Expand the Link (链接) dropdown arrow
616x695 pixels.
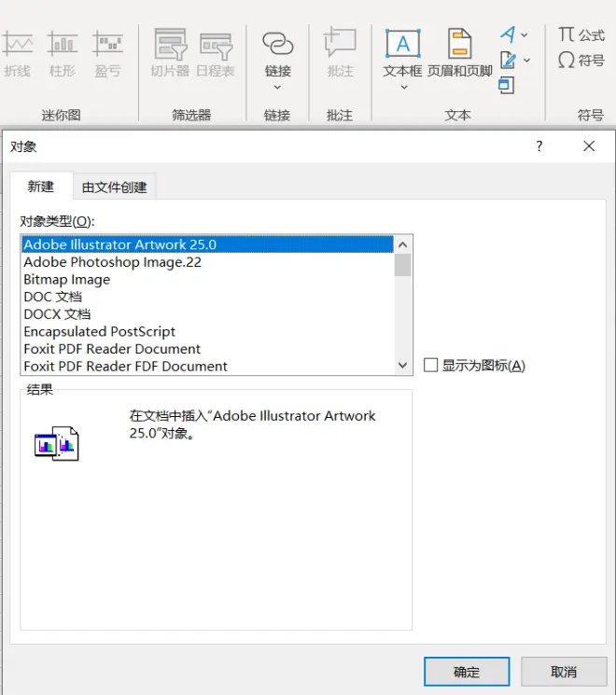point(277,88)
